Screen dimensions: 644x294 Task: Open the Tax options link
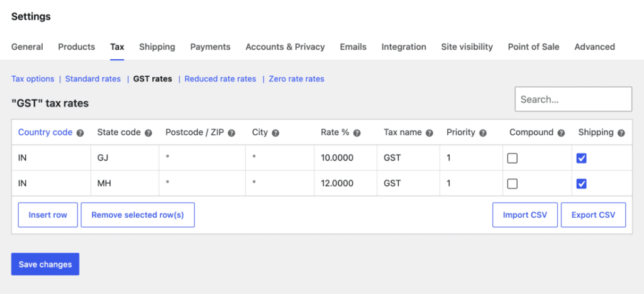33,79
